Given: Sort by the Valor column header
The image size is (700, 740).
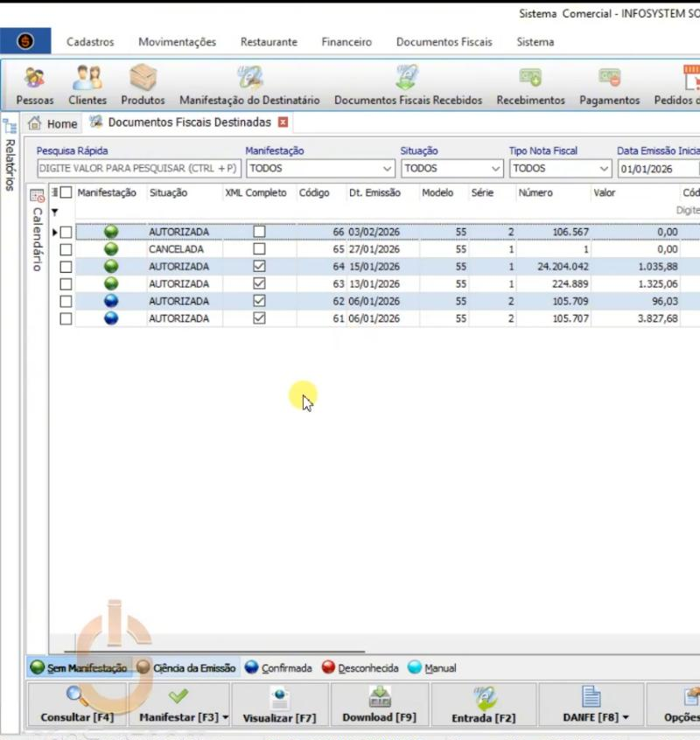Looking at the screenshot, I should [x=604, y=192].
